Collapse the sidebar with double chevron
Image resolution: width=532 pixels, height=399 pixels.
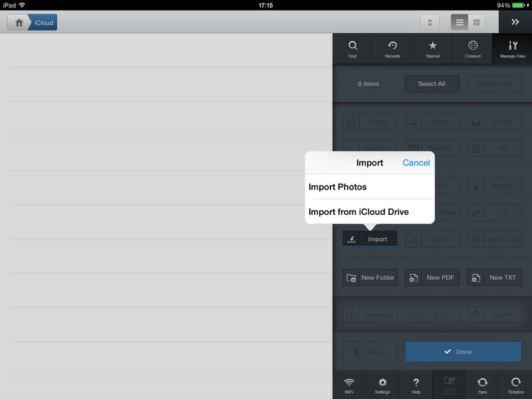(x=515, y=22)
